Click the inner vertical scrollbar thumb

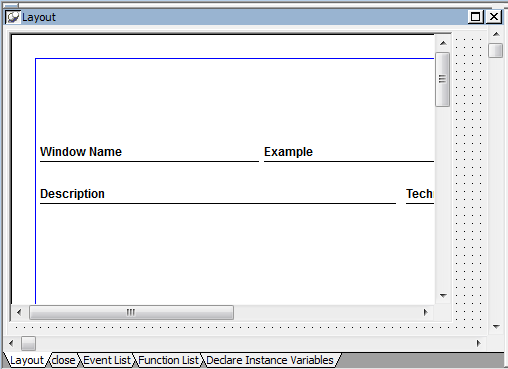click(x=443, y=79)
